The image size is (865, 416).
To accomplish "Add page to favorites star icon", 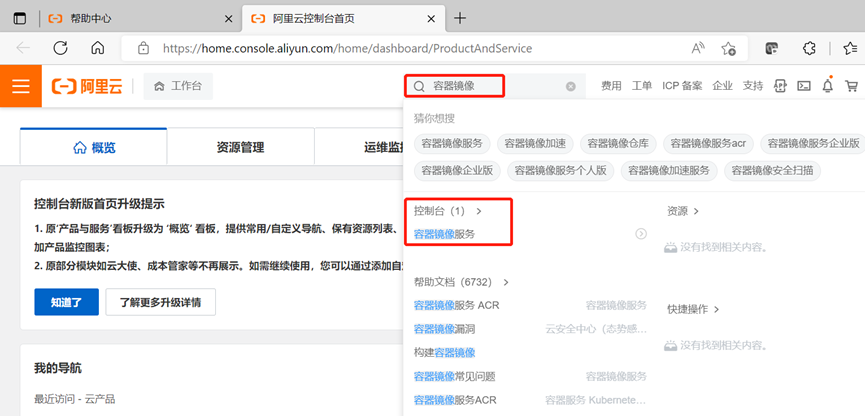I will [729, 48].
